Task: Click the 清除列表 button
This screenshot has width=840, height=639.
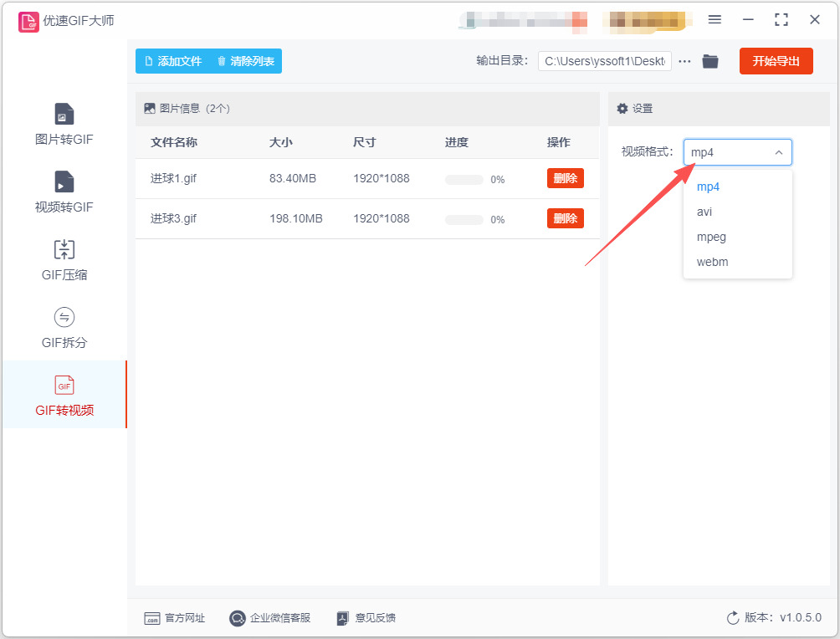Action: (246, 61)
